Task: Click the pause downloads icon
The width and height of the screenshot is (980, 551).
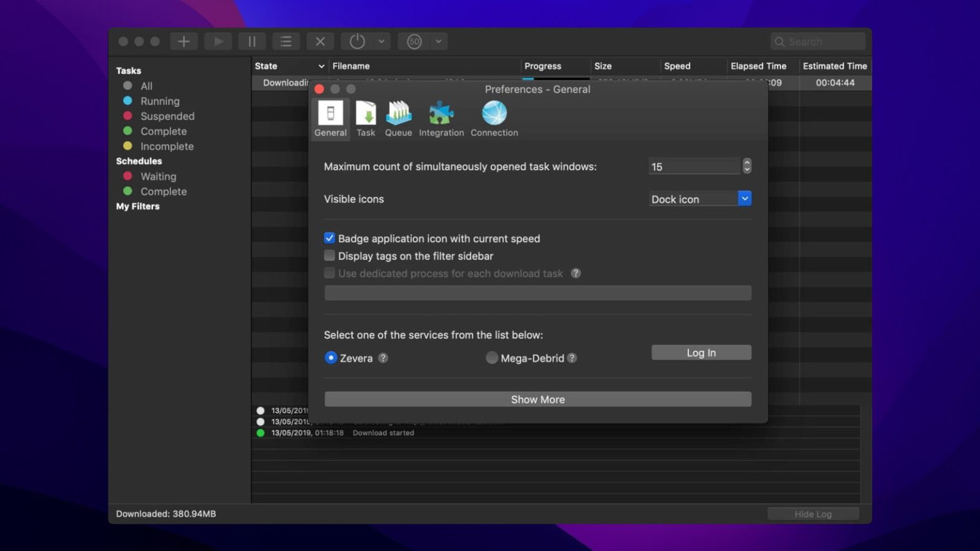Action: (251, 41)
